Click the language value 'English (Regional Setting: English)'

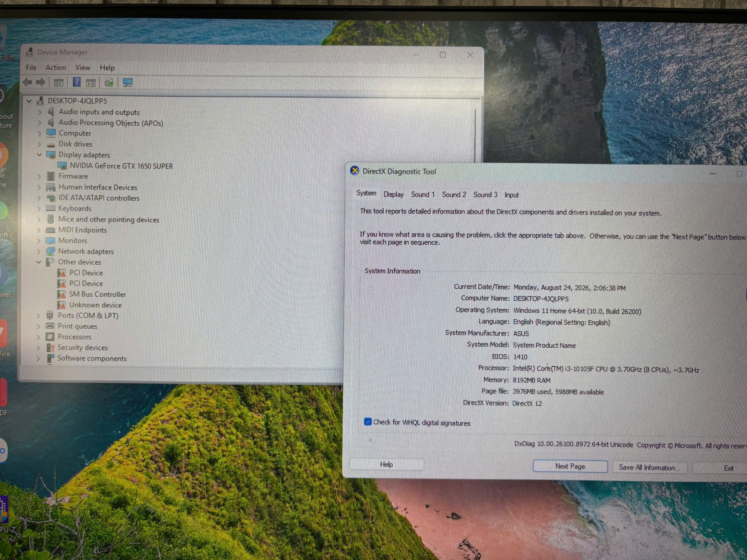[x=562, y=322]
